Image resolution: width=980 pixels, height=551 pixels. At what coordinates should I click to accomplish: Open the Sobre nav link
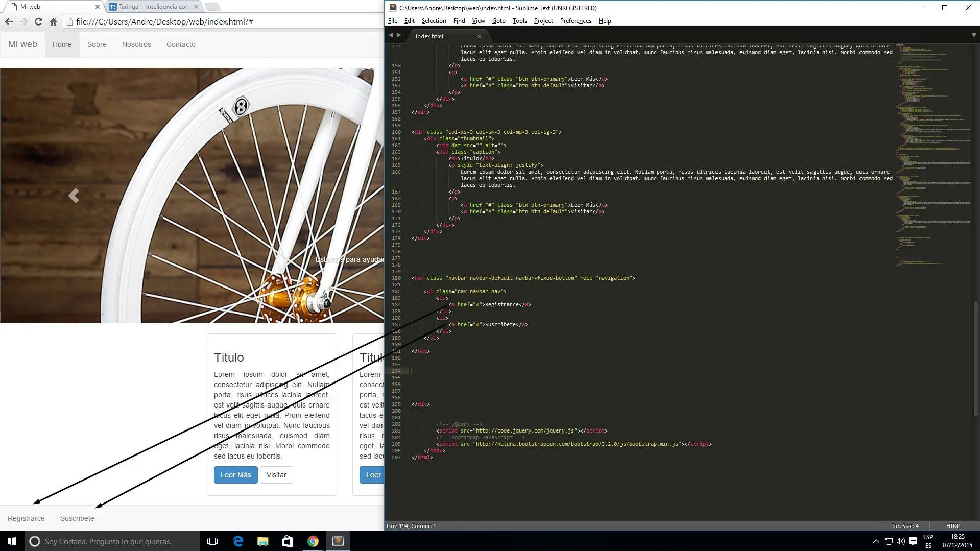point(97,44)
